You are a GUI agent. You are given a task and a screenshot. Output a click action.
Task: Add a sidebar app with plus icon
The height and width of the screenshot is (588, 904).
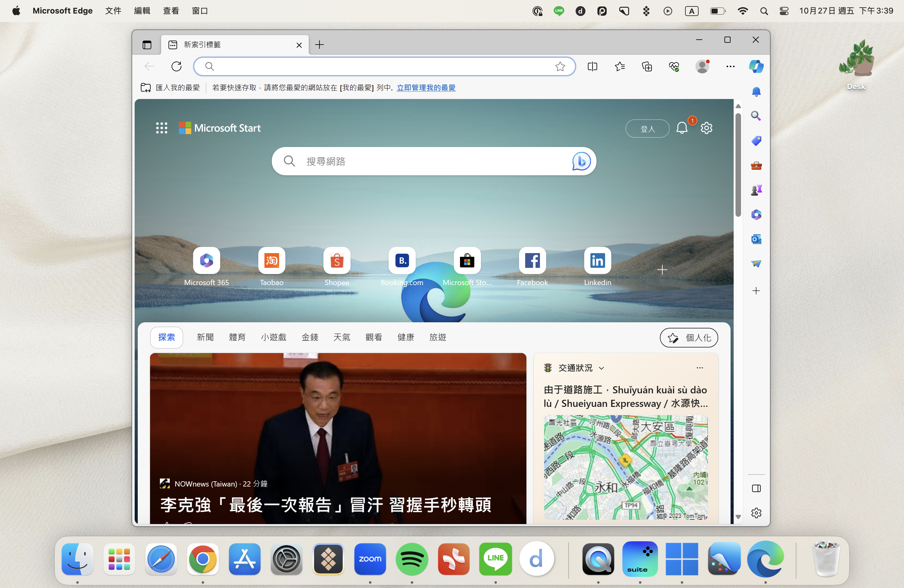pos(756,291)
